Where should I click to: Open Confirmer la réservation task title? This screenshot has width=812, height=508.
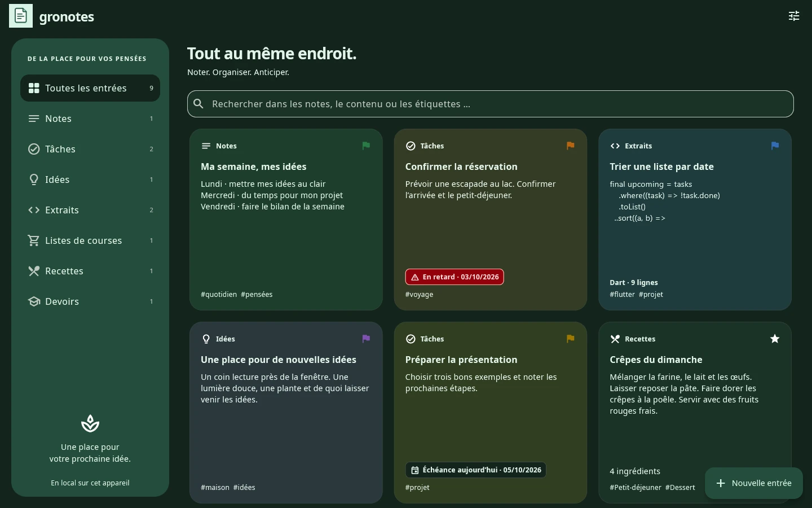461,167
